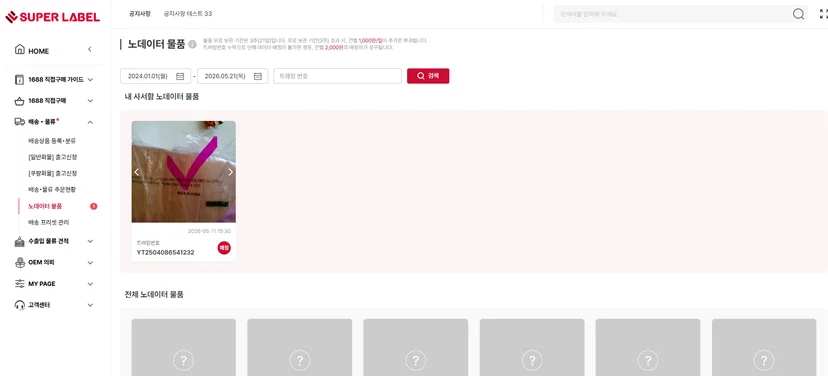Expand the 1688 직접구매 가이드 chevron

coord(90,80)
